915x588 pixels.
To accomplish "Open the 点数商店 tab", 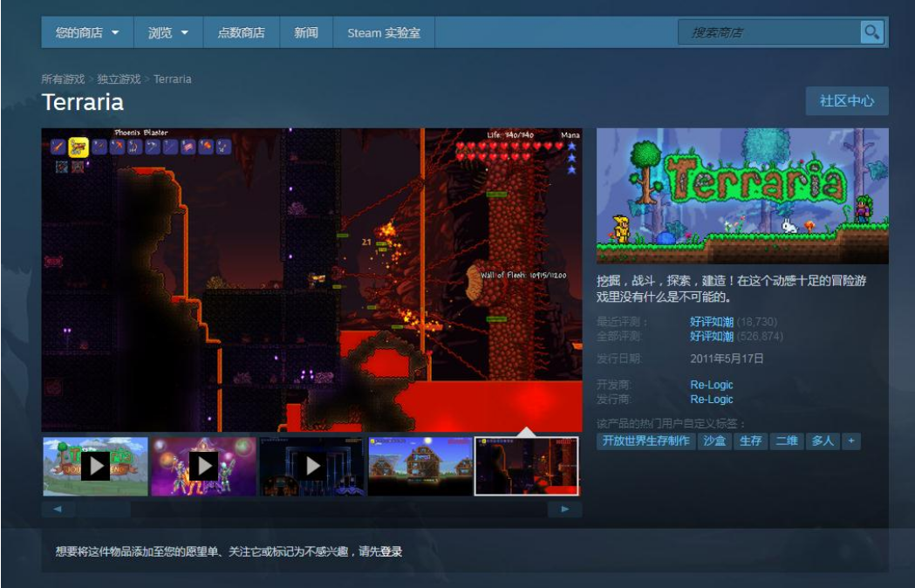I will tap(241, 32).
